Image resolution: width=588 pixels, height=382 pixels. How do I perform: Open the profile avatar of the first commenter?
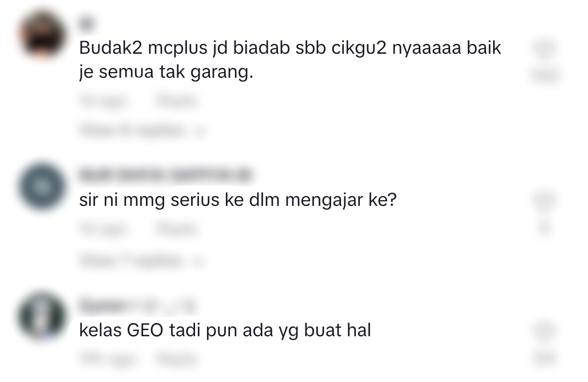42,35
